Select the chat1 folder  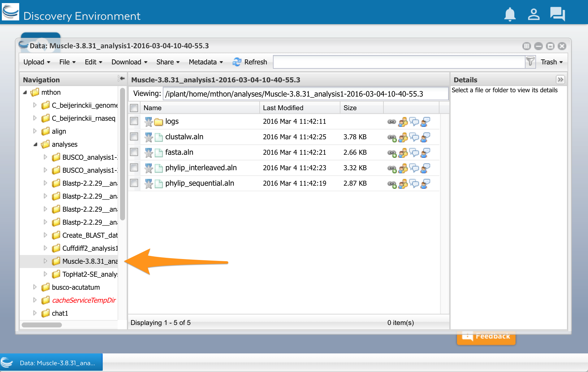[x=60, y=313]
